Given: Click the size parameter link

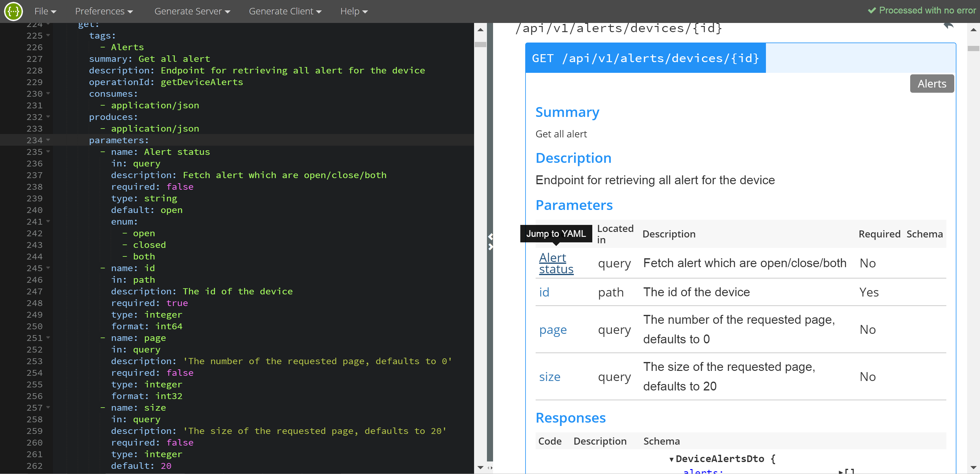Looking at the screenshot, I should pos(549,377).
